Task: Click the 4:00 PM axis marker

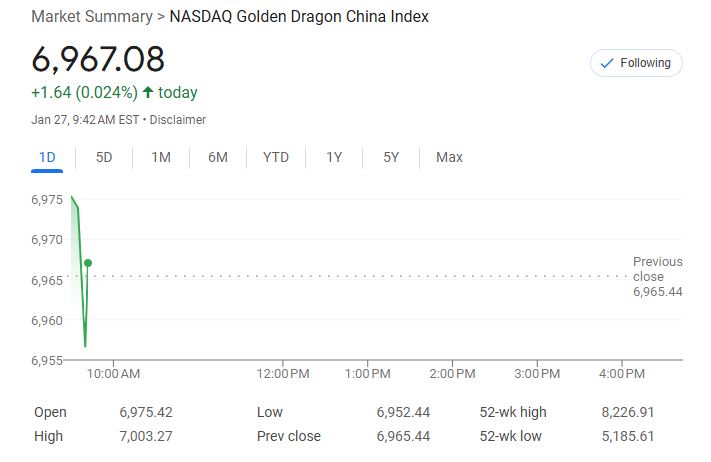Action: [x=622, y=374]
